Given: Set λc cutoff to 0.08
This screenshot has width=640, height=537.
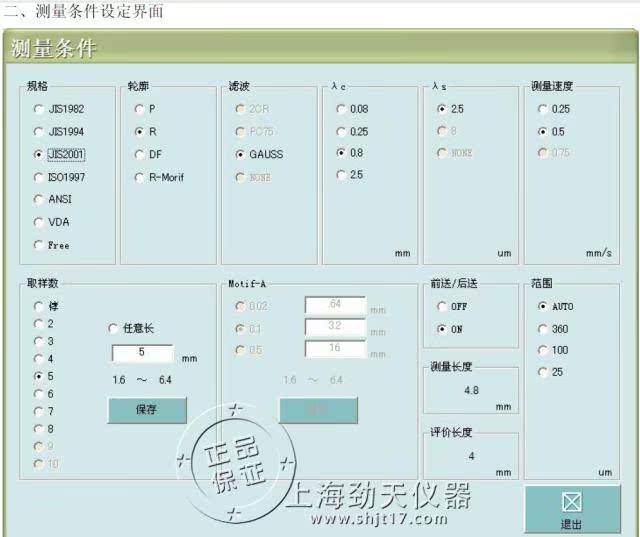Looking at the screenshot, I should pyautogui.click(x=342, y=108).
